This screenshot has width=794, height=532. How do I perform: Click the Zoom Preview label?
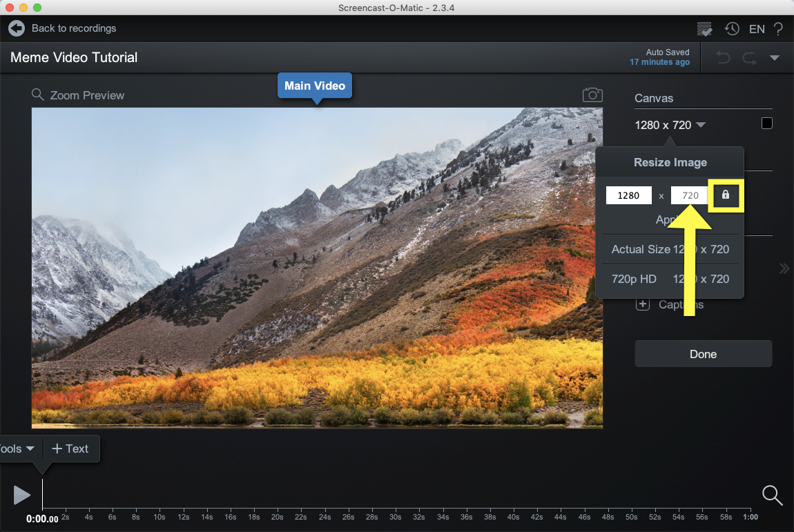[x=87, y=95]
